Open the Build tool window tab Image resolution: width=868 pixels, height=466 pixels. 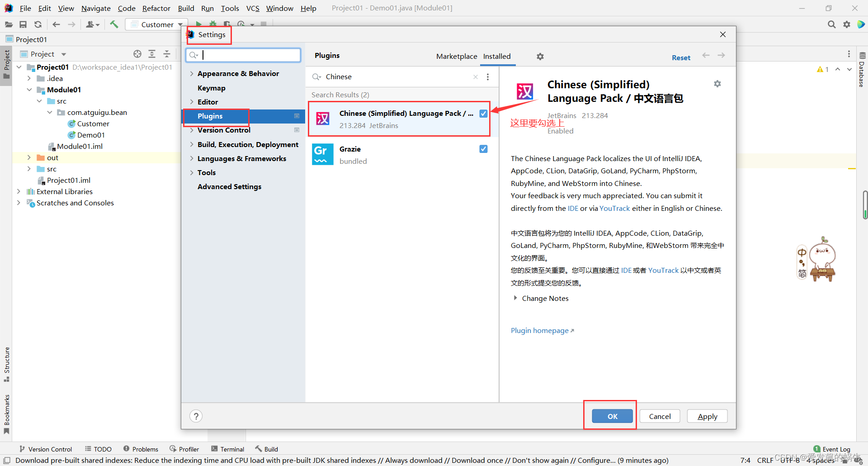point(266,449)
